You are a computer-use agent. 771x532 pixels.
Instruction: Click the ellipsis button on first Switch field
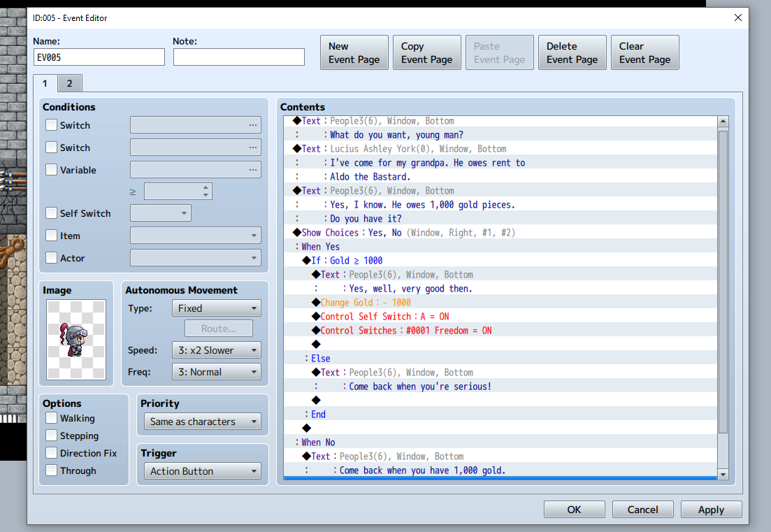tap(252, 126)
